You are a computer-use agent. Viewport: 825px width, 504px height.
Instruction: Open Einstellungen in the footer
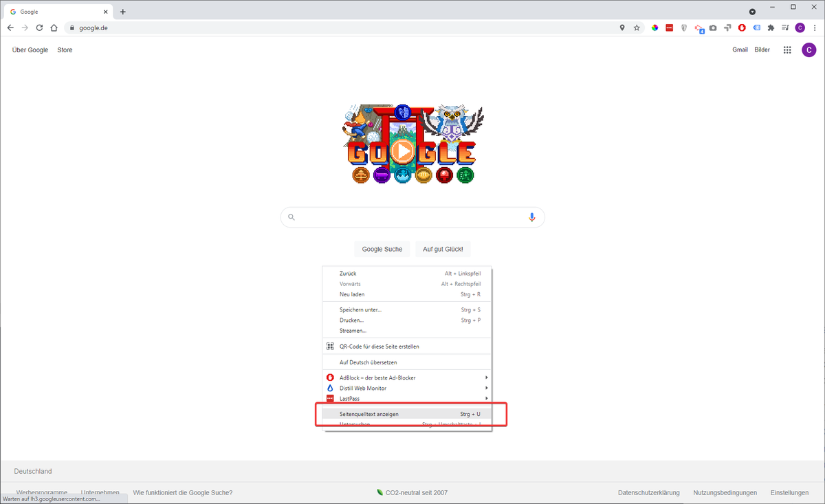coord(789,492)
